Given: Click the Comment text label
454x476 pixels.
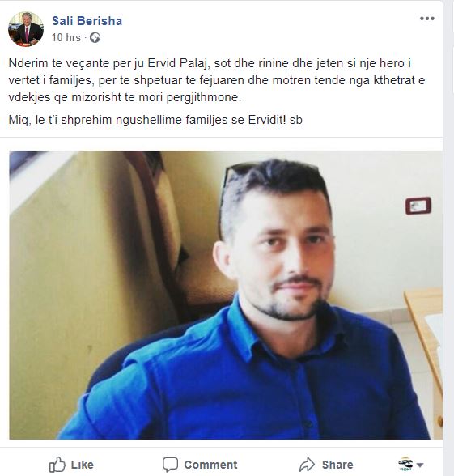Looking at the screenshot, I should tap(210, 465).
